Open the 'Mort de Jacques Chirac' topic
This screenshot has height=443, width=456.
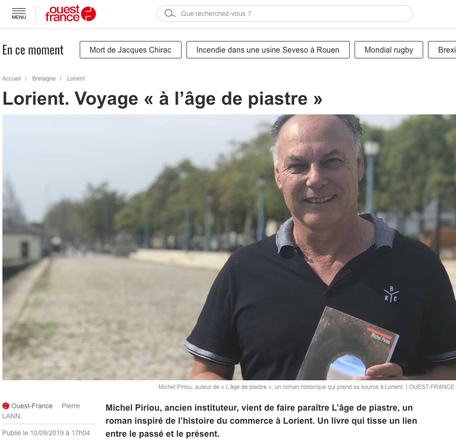[x=130, y=50]
